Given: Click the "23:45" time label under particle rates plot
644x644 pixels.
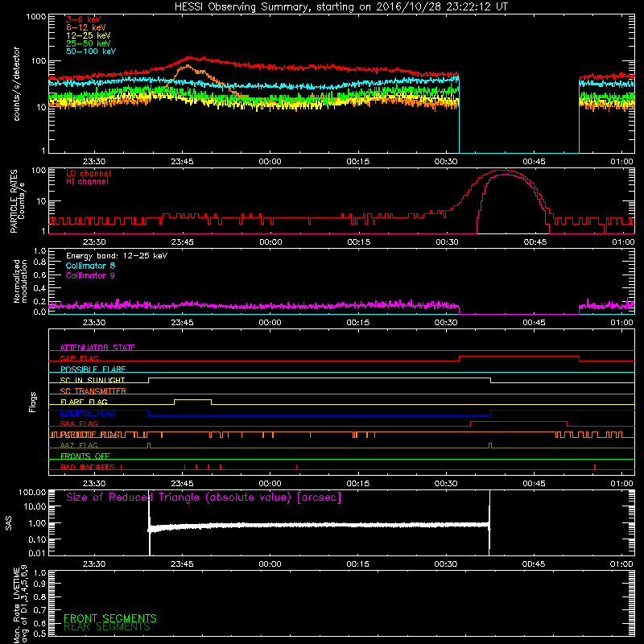Looking at the screenshot, I should point(183,242).
